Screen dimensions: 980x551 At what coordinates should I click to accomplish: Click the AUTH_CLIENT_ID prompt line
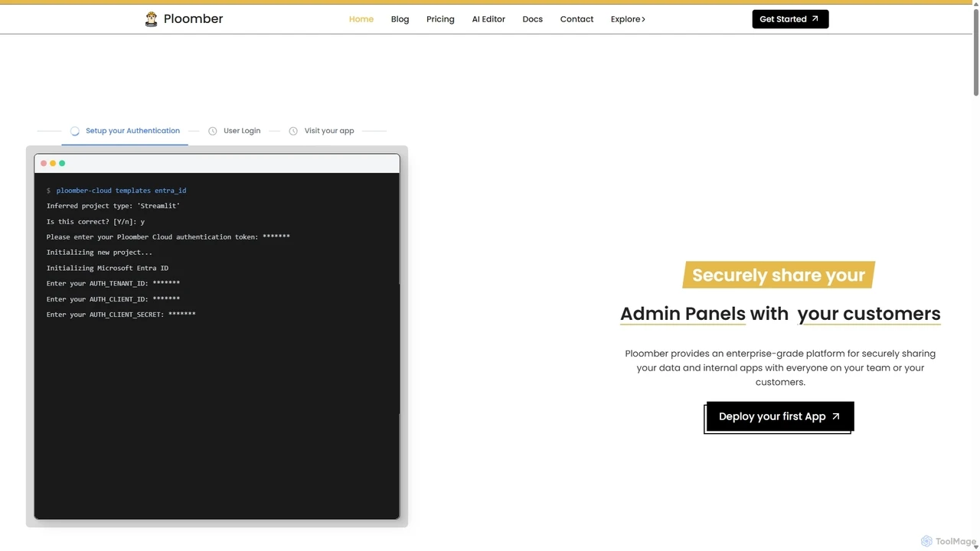pos(113,299)
